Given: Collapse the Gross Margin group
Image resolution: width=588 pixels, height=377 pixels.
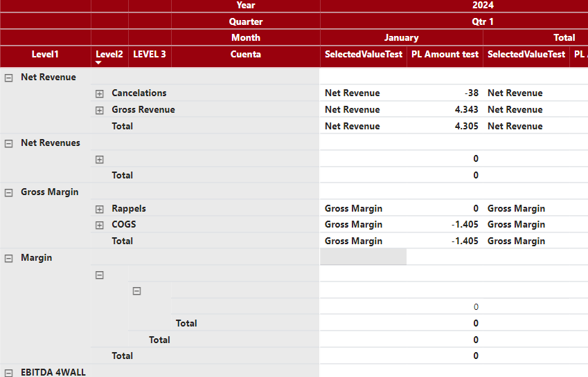Looking at the screenshot, I should (x=8, y=192).
